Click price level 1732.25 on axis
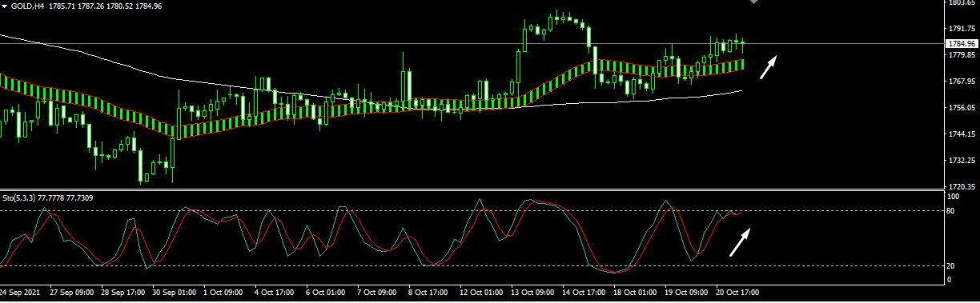Screen dimensions: 980x303 pos(961,161)
